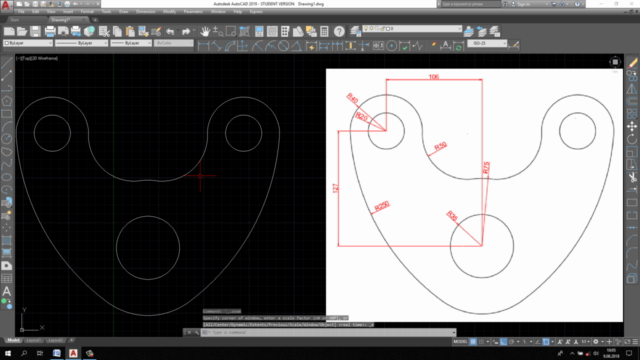This screenshot has height=360, width=640.
Task: Open the File menu
Action: click(21, 12)
